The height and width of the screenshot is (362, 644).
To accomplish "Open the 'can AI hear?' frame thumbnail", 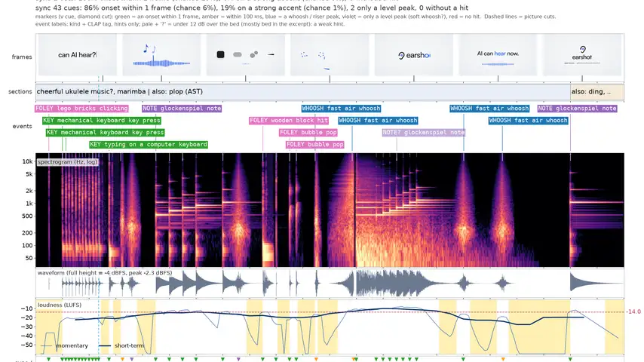I will point(78,55).
